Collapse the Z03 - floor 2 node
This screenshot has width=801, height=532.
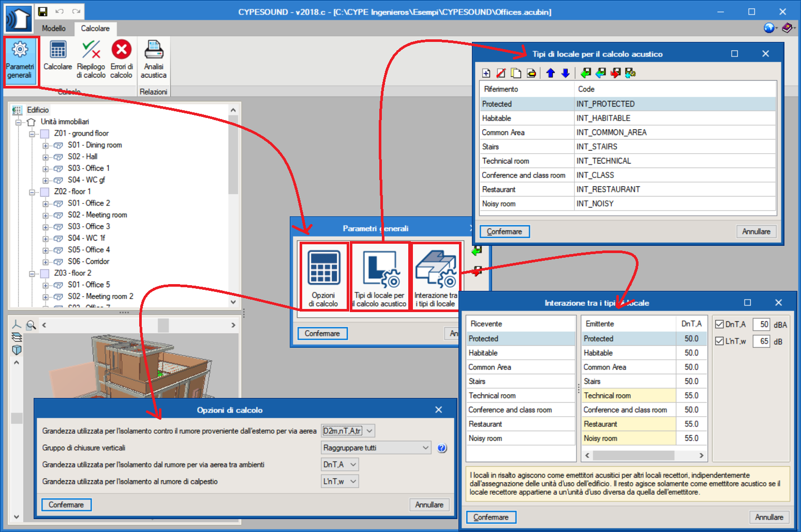32,273
